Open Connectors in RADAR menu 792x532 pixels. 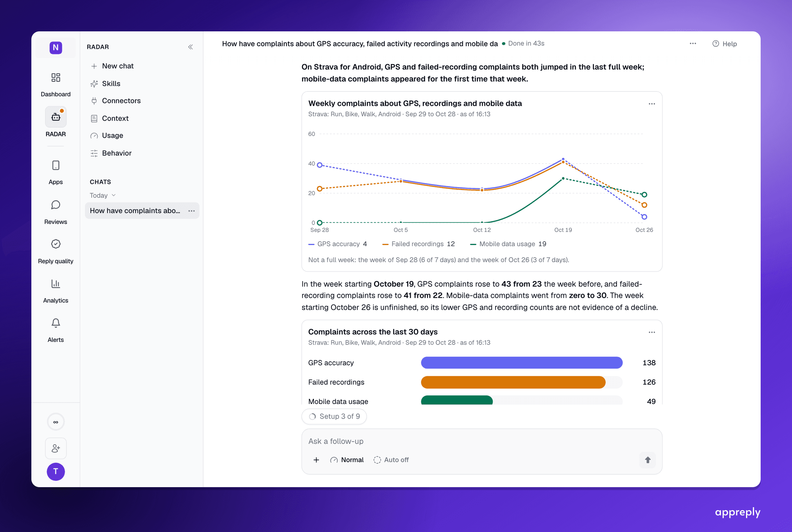coord(116,101)
